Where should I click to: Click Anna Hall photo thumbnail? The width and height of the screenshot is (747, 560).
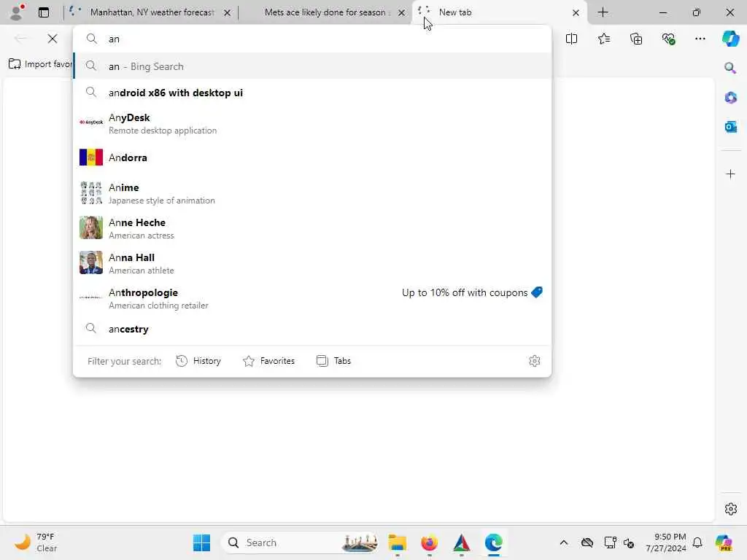tap(91, 262)
